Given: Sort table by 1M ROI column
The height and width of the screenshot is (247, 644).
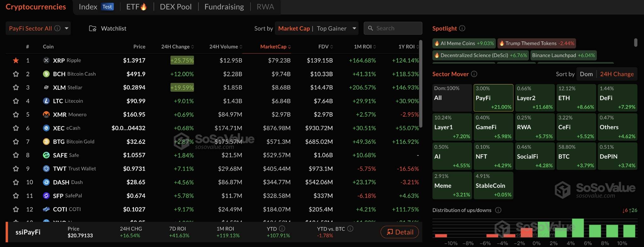Looking at the screenshot, I should 365,47.
